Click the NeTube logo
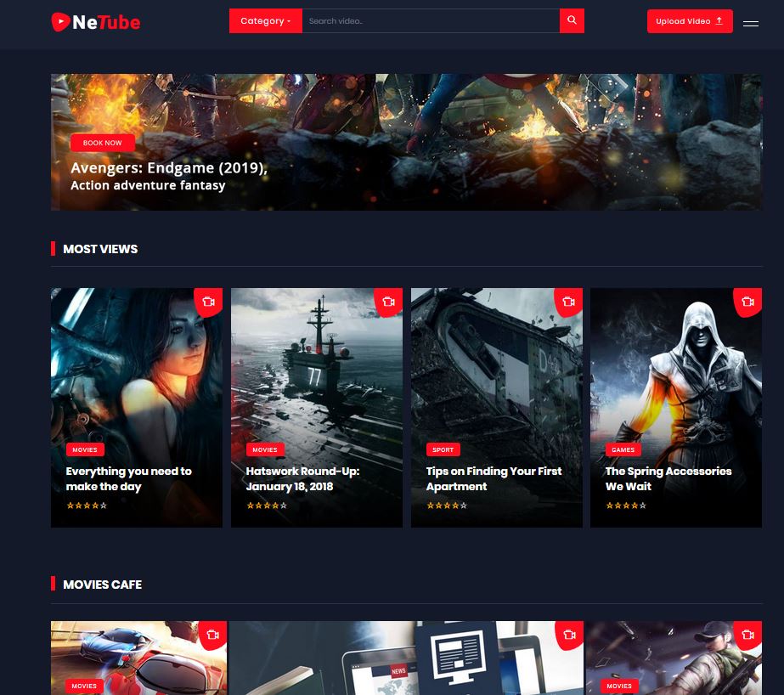 [95, 22]
